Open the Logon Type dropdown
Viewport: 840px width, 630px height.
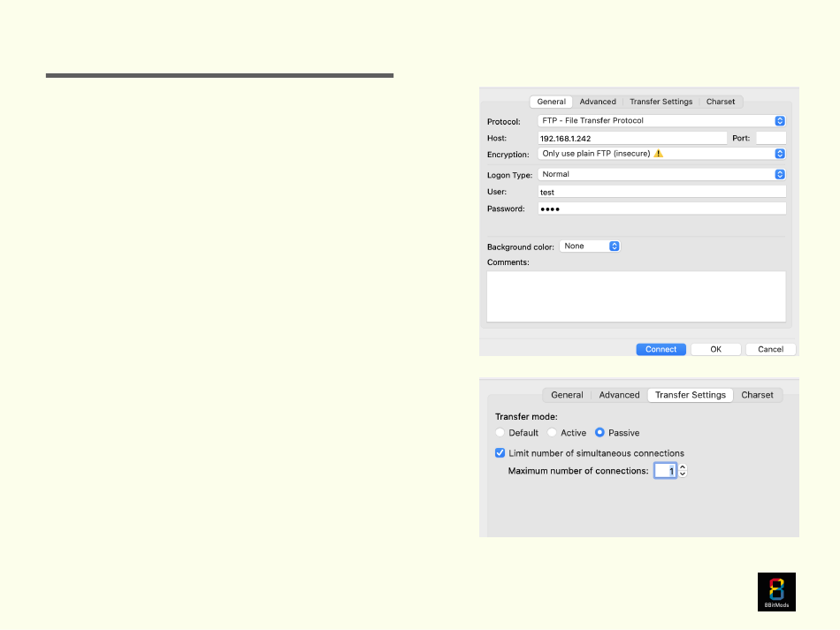click(661, 174)
